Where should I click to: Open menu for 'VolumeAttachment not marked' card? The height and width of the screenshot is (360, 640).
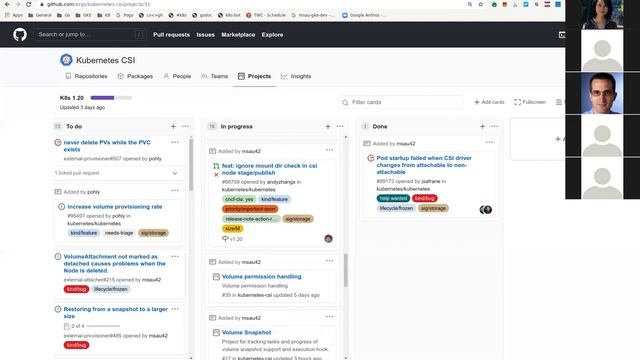click(x=175, y=257)
